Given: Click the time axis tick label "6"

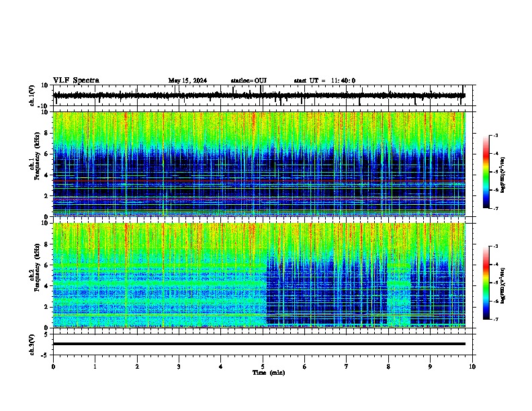Looking at the screenshot, I should click(x=305, y=367).
